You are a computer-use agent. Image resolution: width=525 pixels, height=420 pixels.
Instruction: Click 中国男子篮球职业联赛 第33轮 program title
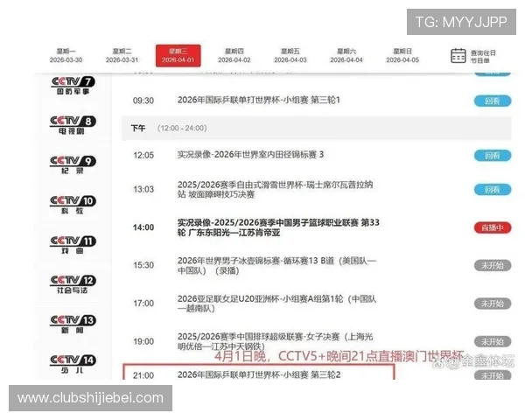pos(278,227)
